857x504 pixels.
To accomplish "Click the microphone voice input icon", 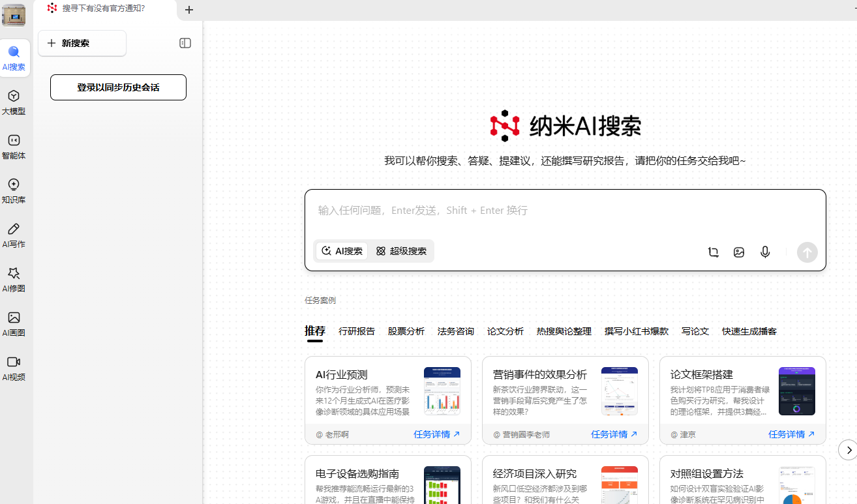I will click(x=765, y=252).
